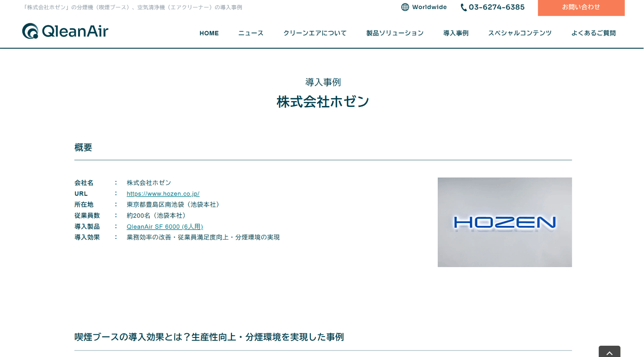Click 約200名（池袋本社）text

[x=157, y=215]
